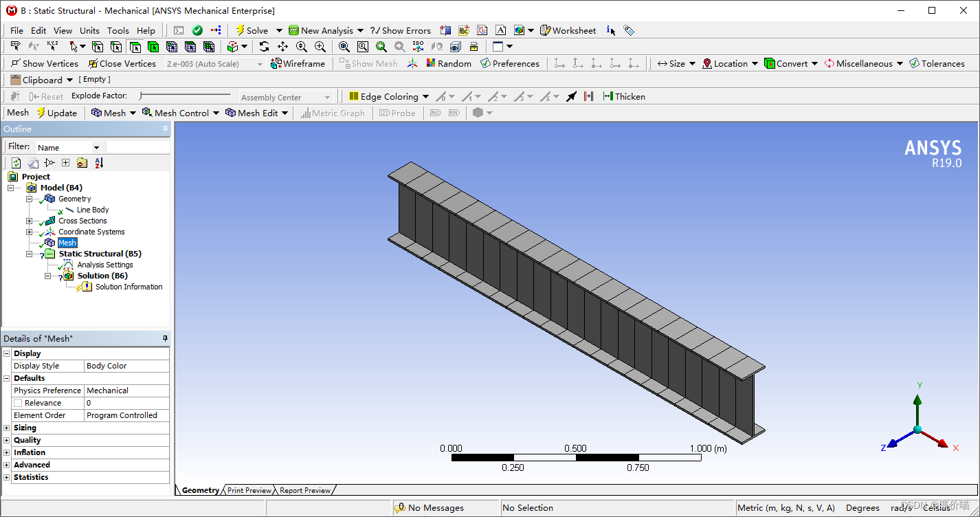Expand the Inflation section
Viewport: 980px width, 517px height.
[7, 452]
